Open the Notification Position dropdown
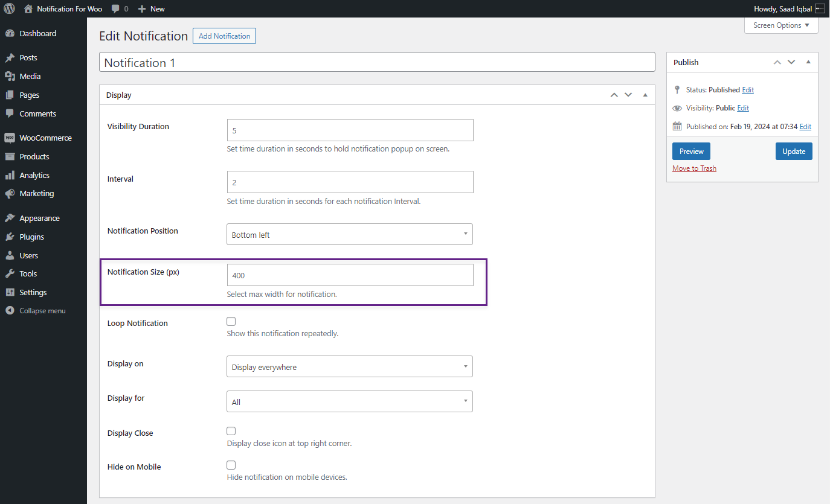830x504 pixels. 350,235
